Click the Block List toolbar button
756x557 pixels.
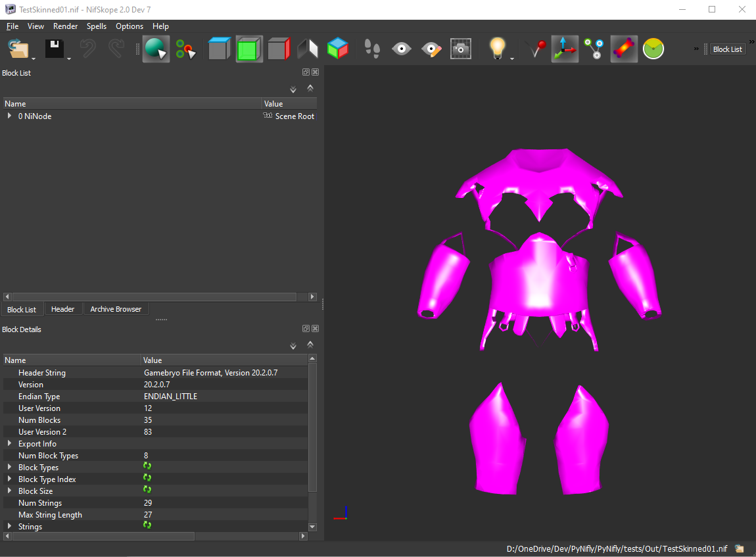(727, 49)
